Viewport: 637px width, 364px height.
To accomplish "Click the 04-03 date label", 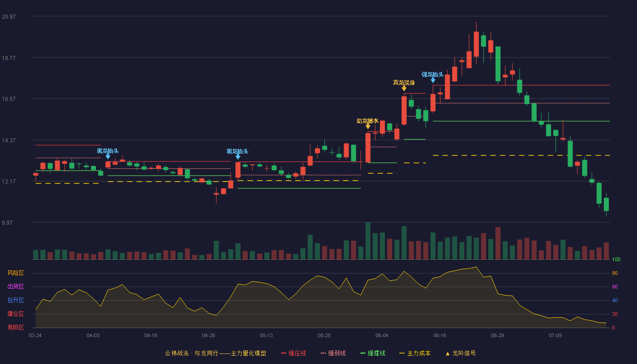I will pyautogui.click(x=93, y=335).
